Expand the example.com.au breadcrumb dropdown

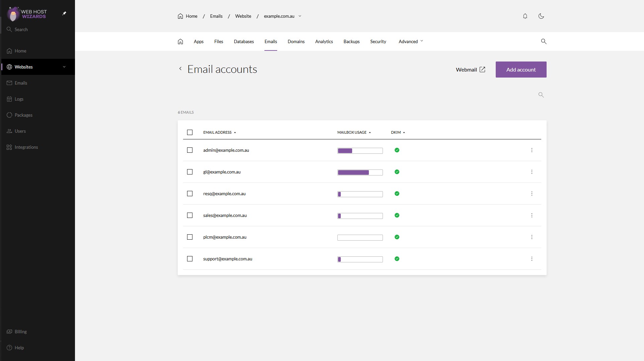coord(300,16)
